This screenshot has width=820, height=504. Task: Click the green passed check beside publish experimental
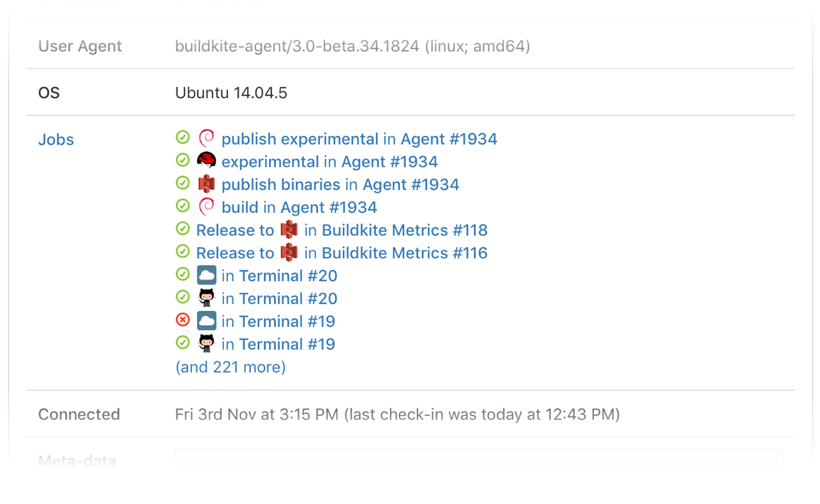click(183, 138)
